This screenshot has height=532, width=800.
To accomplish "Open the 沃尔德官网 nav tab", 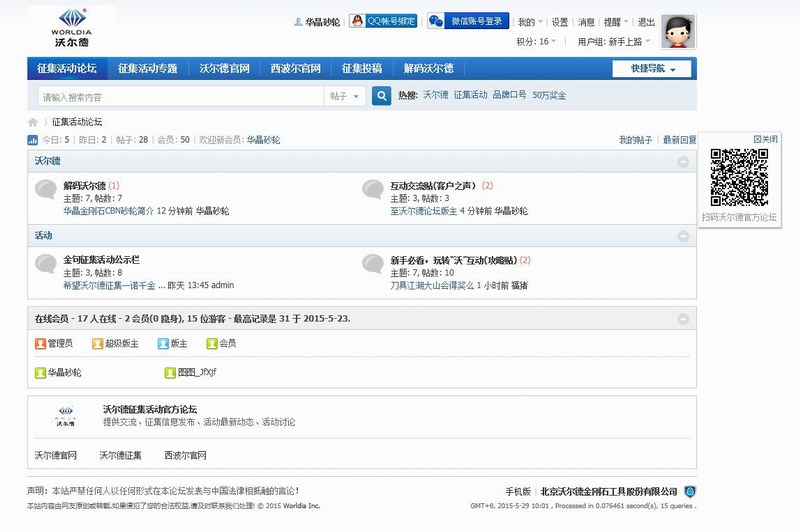I will (224, 68).
